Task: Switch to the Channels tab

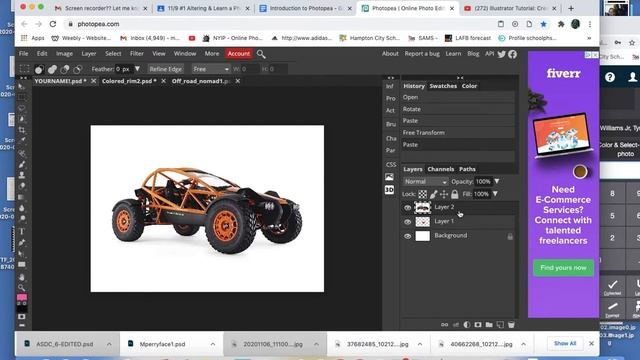Action: click(x=440, y=169)
